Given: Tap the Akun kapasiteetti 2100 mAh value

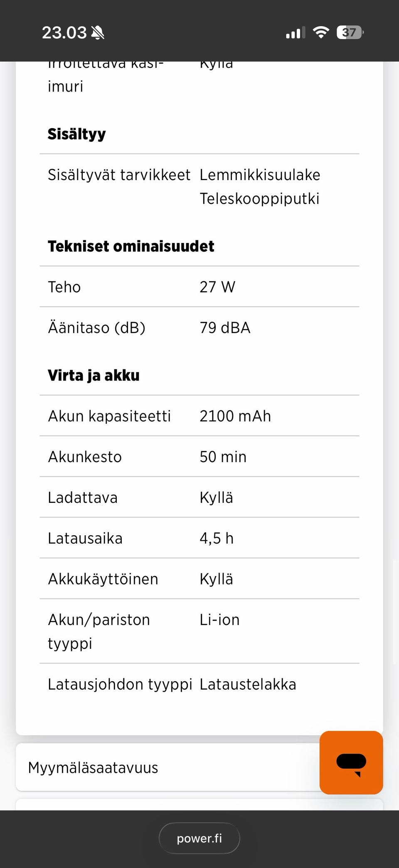Looking at the screenshot, I should pos(235,416).
